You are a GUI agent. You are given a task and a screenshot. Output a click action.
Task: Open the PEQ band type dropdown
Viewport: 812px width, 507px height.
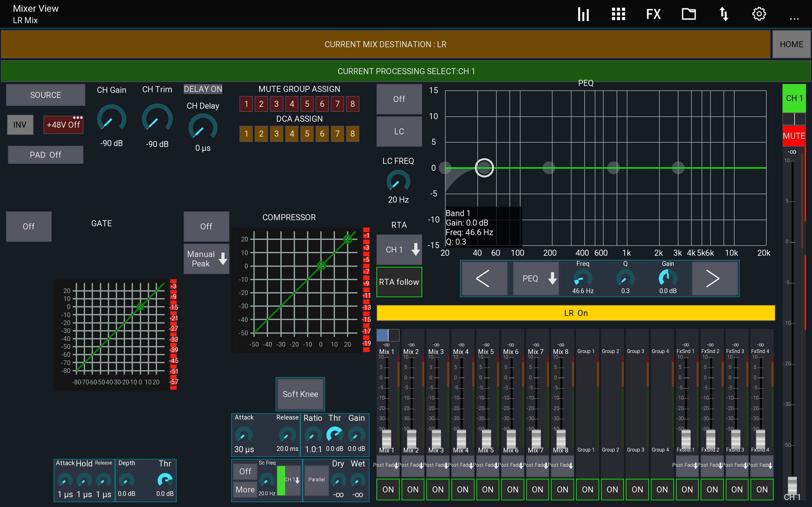535,278
